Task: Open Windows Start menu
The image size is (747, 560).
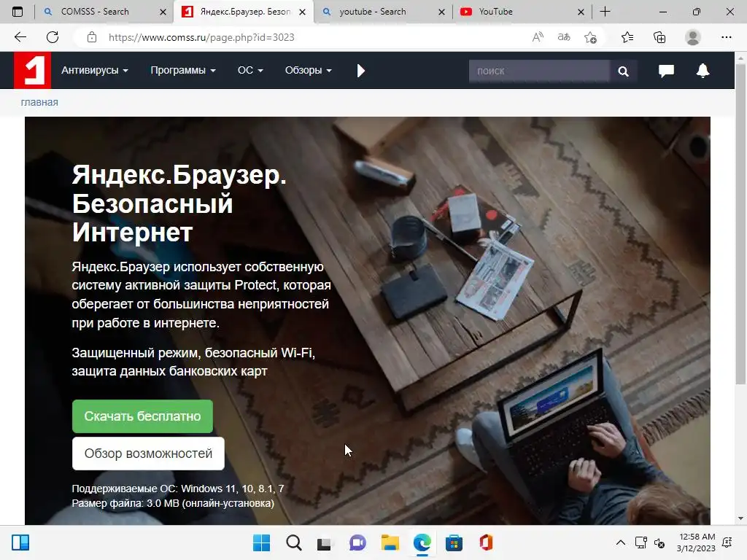Action: 261,542
